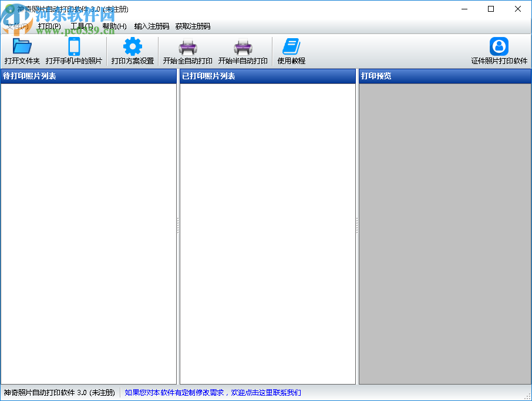
Task: Open the 帮助(H) menu
Action: coord(115,26)
